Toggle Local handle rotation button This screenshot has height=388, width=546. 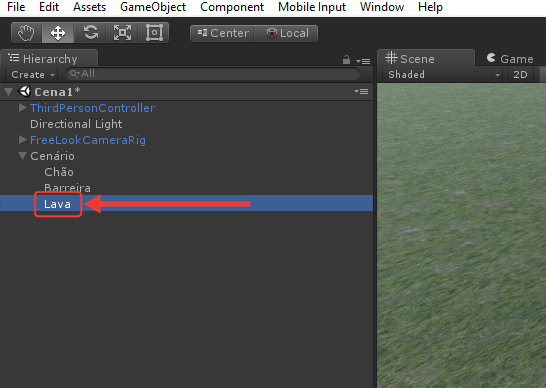[286, 33]
